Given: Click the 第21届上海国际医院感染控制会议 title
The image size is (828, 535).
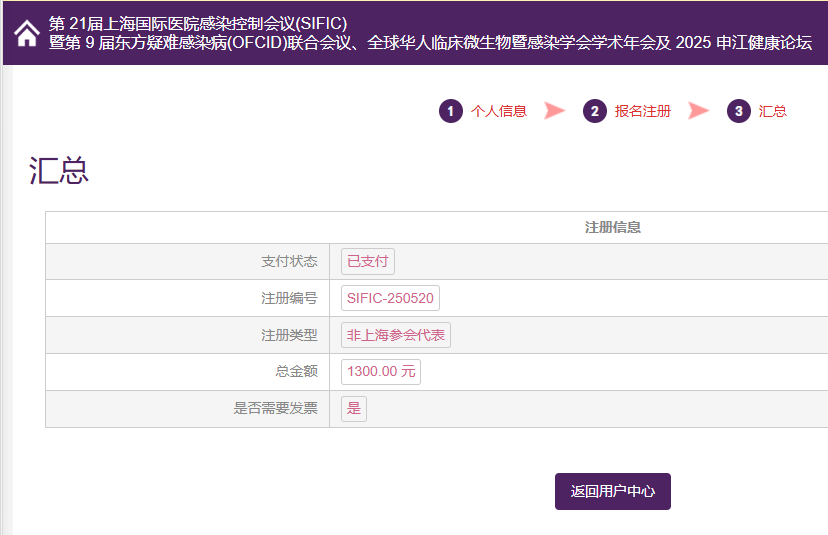Looking at the screenshot, I should (198, 23).
